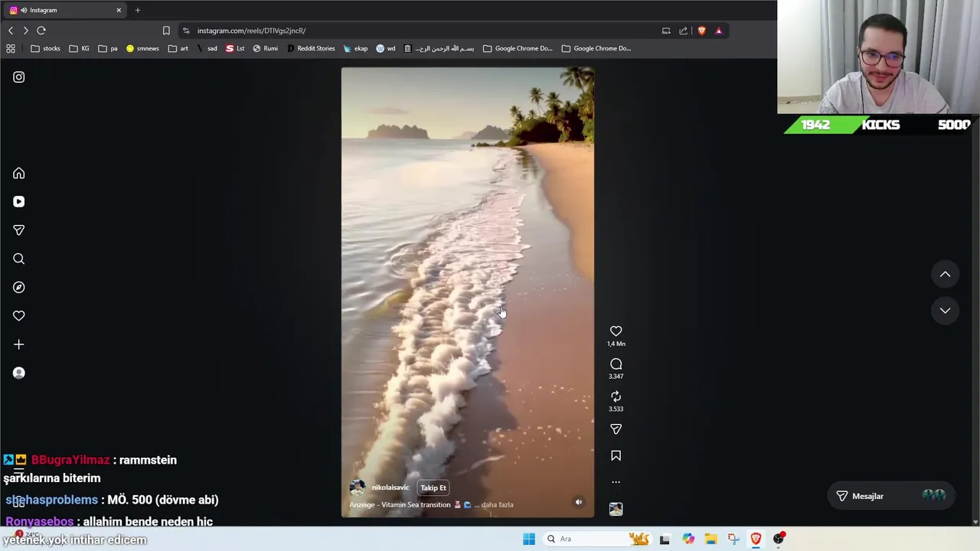Open Snipping Tool from the taskbar

[733, 539]
